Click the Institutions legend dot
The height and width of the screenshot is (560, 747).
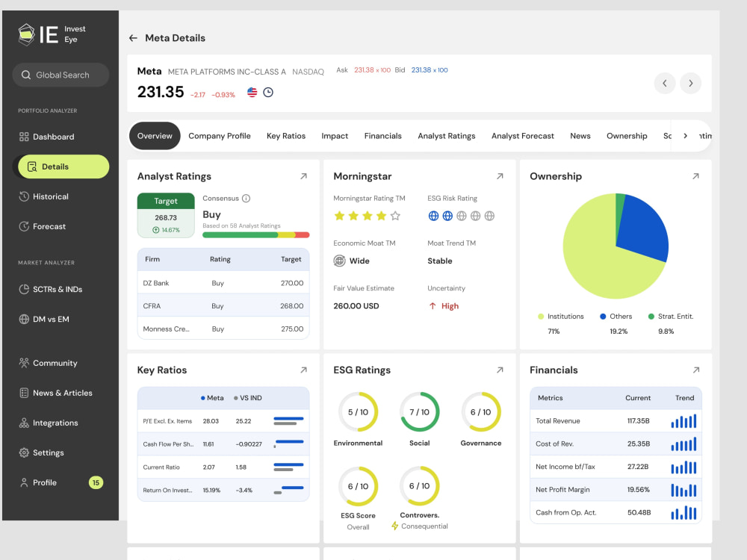pyautogui.click(x=541, y=317)
